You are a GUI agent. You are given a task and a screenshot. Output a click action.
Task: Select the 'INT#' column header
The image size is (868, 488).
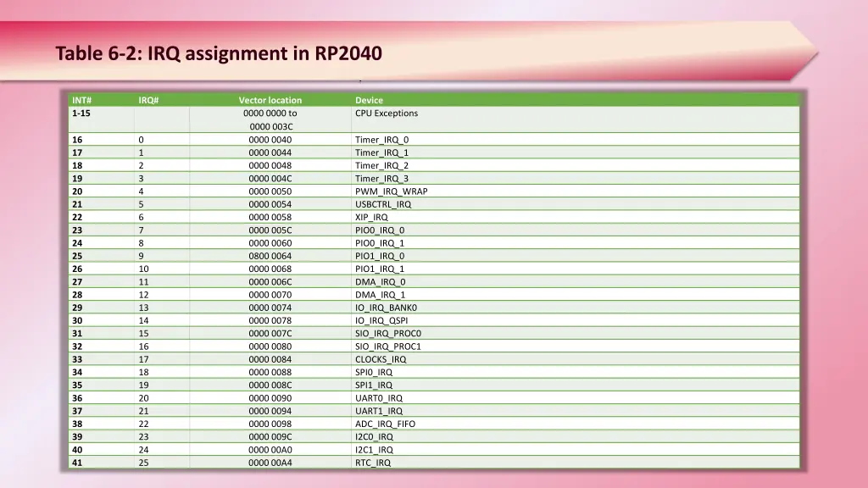tap(82, 100)
